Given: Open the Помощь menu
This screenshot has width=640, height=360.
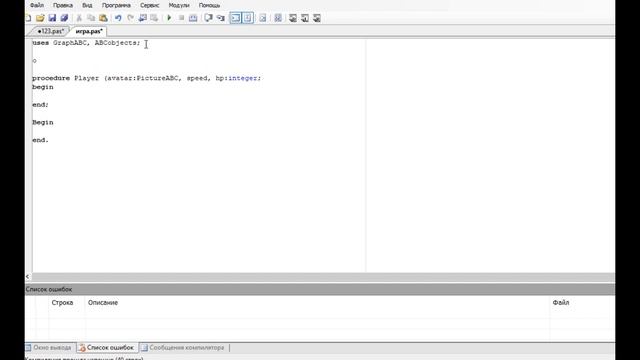Looking at the screenshot, I should (x=209, y=5).
